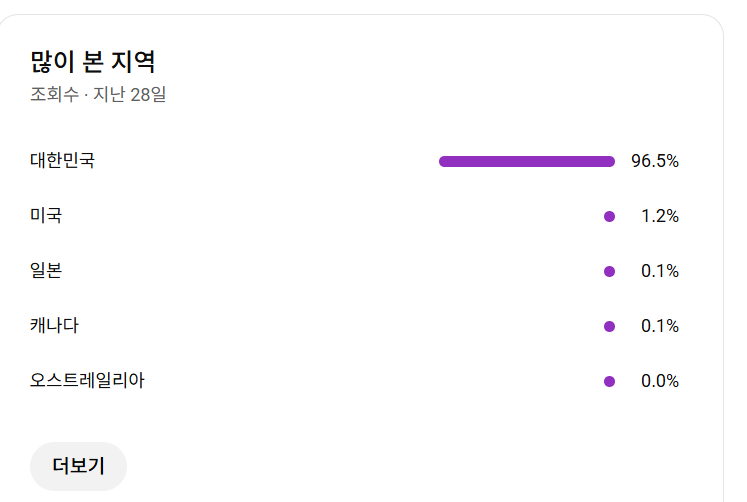The width and height of the screenshot is (747, 502).
Task: Click the purple dot for 오스트레일리아
Action: (x=609, y=381)
